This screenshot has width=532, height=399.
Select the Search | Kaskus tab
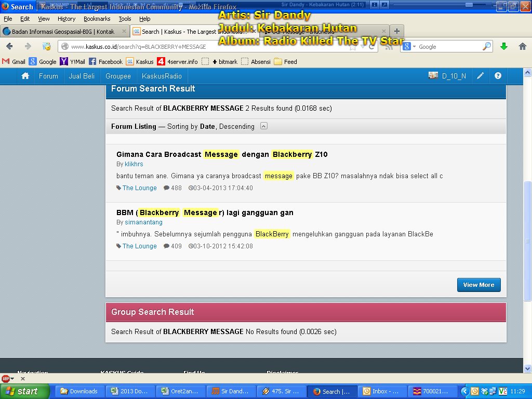(x=194, y=32)
